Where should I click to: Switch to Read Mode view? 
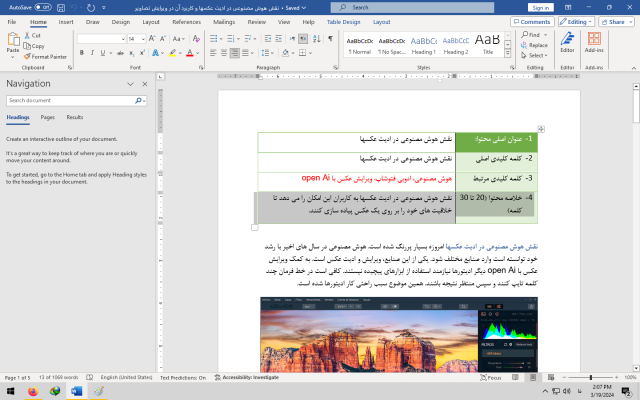pos(516,378)
